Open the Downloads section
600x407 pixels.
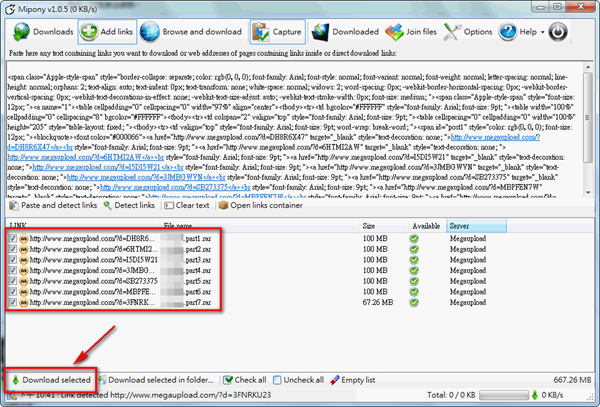tap(42, 32)
